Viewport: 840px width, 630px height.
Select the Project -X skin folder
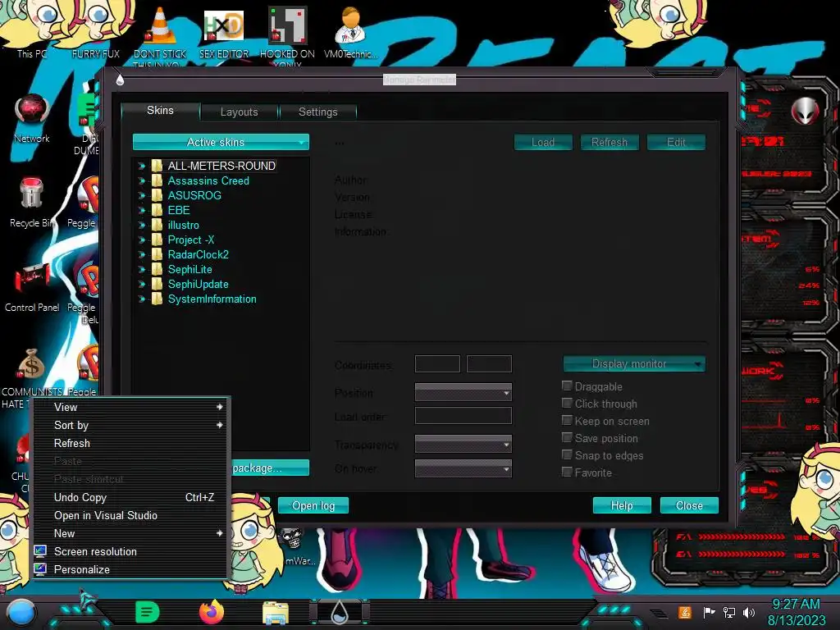pyautogui.click(x=190, y=240)
